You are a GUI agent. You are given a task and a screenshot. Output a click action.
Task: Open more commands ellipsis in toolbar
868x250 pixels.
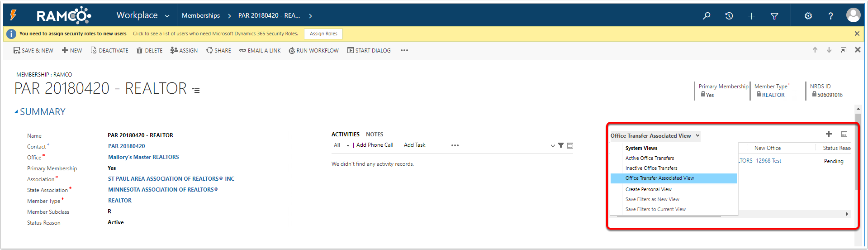pos(404,50)
